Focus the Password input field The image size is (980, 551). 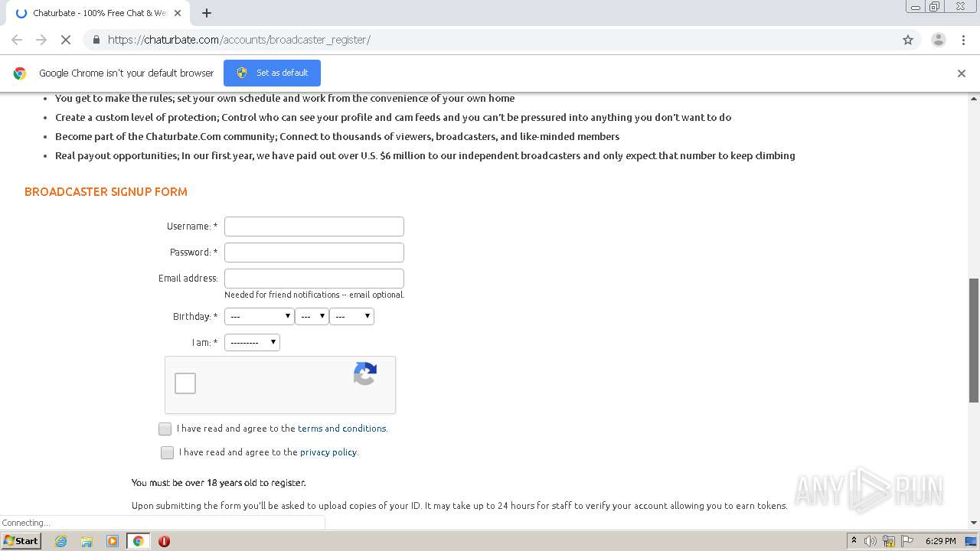click(x=314, y=253)
